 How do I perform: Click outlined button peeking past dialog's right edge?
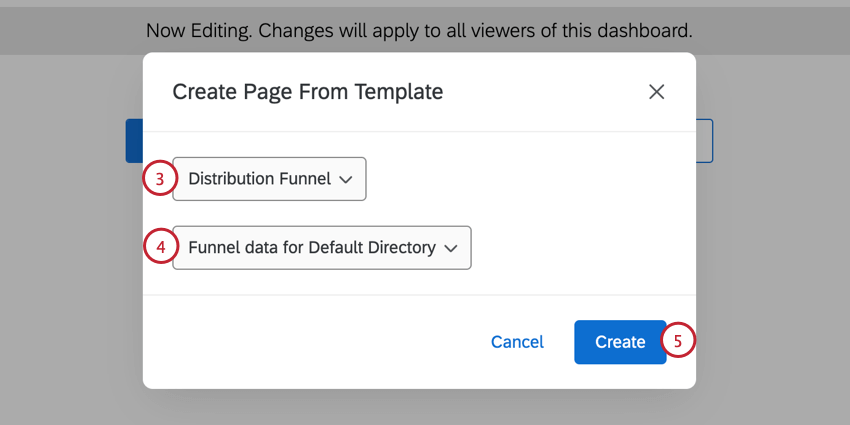[704, 141]
